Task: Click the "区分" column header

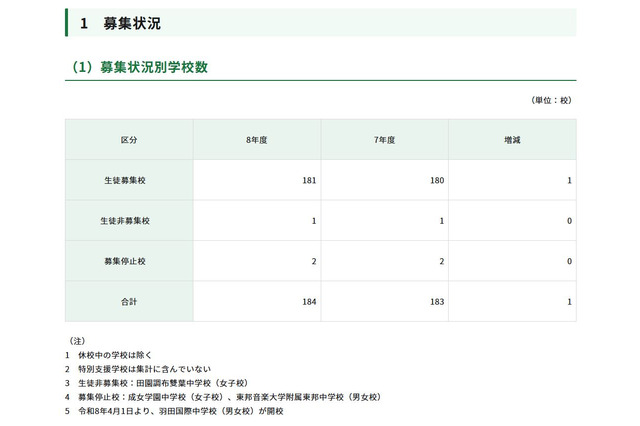Action: (128, 139)
